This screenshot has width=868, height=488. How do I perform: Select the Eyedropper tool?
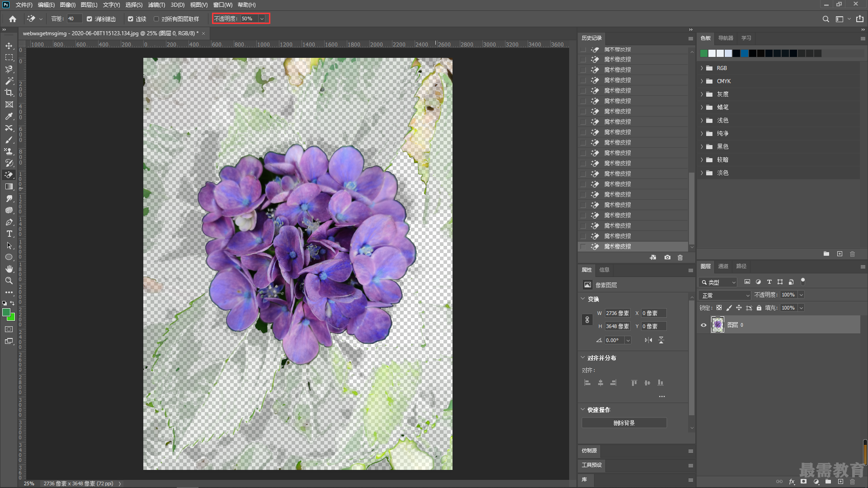(9, 116)
